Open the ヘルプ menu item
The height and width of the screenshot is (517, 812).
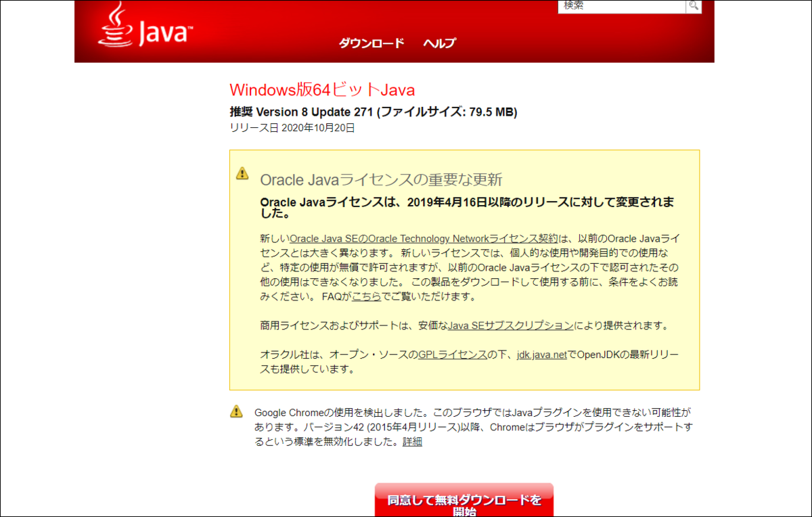tap(439, 43)
